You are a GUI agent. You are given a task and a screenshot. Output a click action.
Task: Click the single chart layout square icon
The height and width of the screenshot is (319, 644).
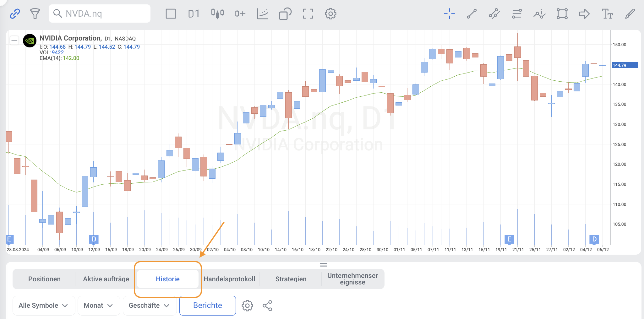171,14
